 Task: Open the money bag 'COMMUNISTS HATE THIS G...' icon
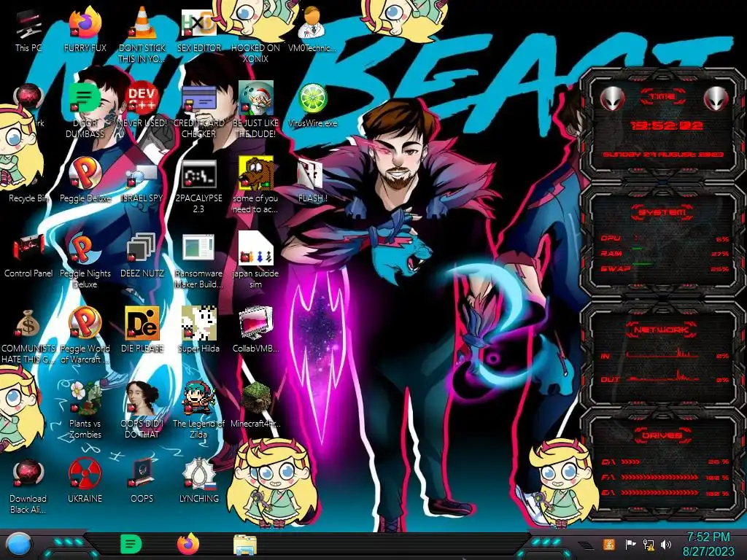click(28, 335)
